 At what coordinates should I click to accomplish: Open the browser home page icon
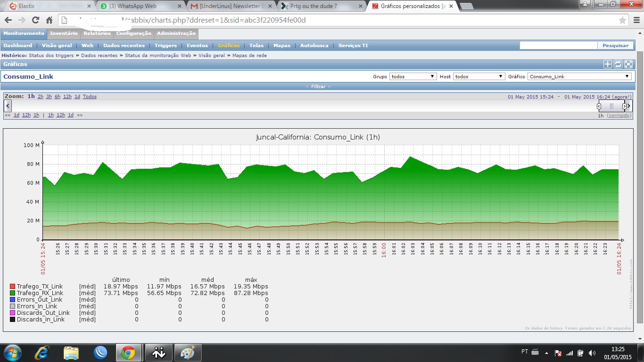(x=49, y=20)
